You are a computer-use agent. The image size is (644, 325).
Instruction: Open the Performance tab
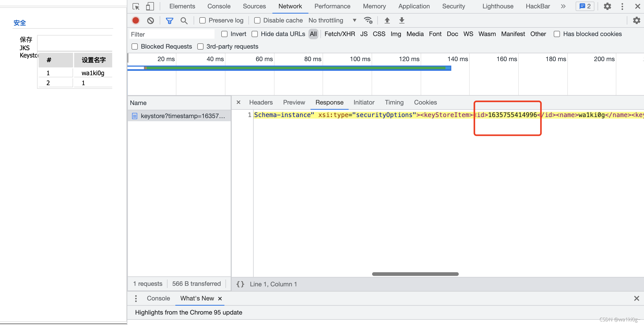pyautogui.click(x=332, y=6)
